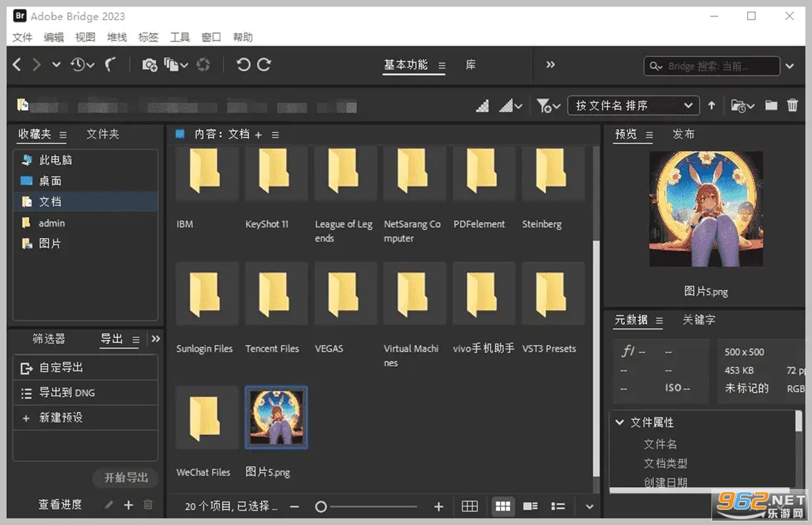Add new content tab plus icon
812x525 pixels.
pos(259,135)
